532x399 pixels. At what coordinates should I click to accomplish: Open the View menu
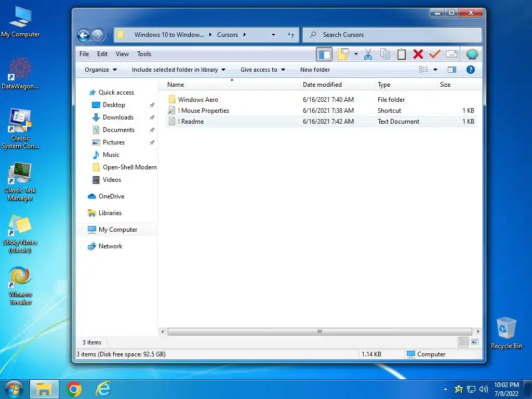pyautogui.click(x=122, y=54)
